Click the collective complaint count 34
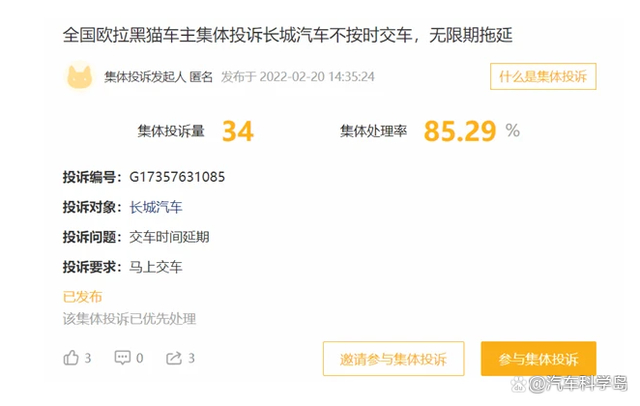Image resolution: width=640 pixels, height=406 pixels. [x=237, y=131]
